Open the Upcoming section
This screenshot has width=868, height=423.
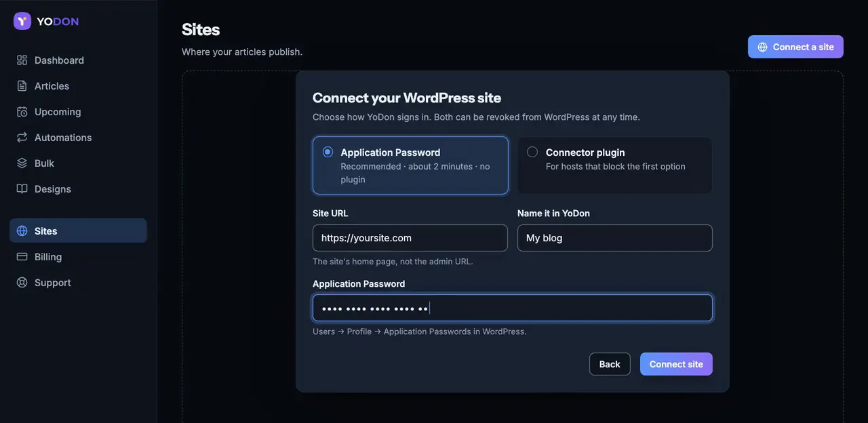[x=78, y=112]
